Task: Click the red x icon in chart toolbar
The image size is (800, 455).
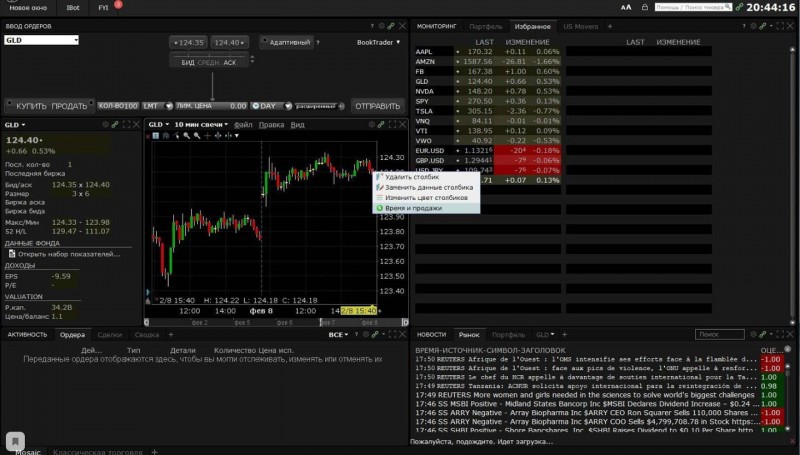Action: 148,136
